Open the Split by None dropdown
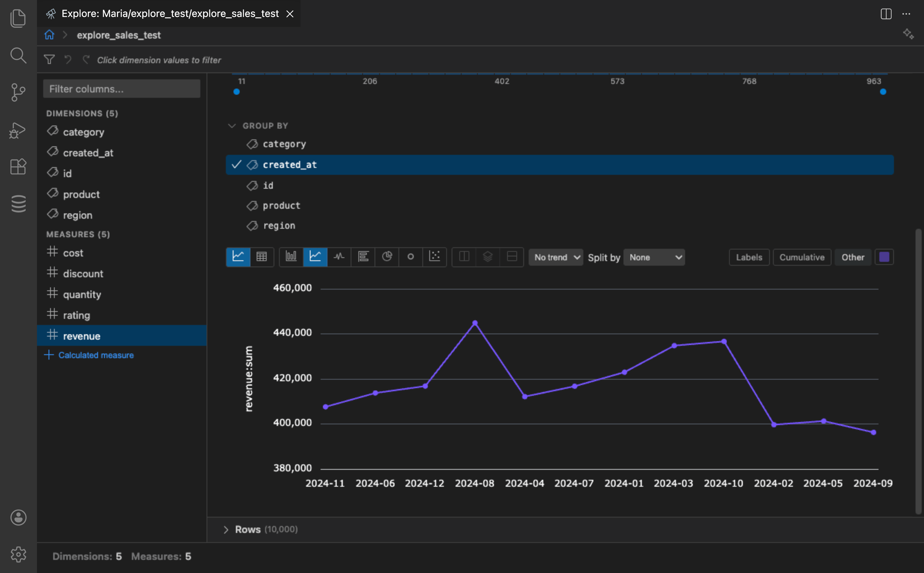Viewport: 924px width, 573px height. 654,257
